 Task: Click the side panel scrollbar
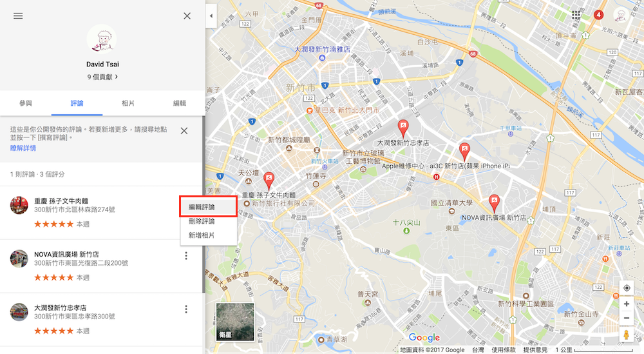click(204, 204)
